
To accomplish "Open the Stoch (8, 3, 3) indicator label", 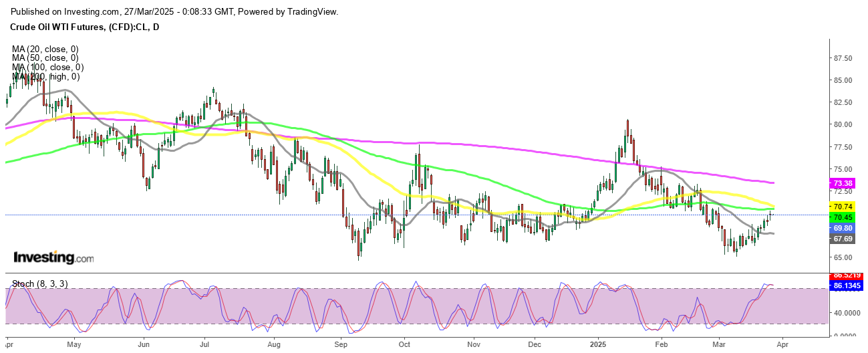I will point(39,284).
